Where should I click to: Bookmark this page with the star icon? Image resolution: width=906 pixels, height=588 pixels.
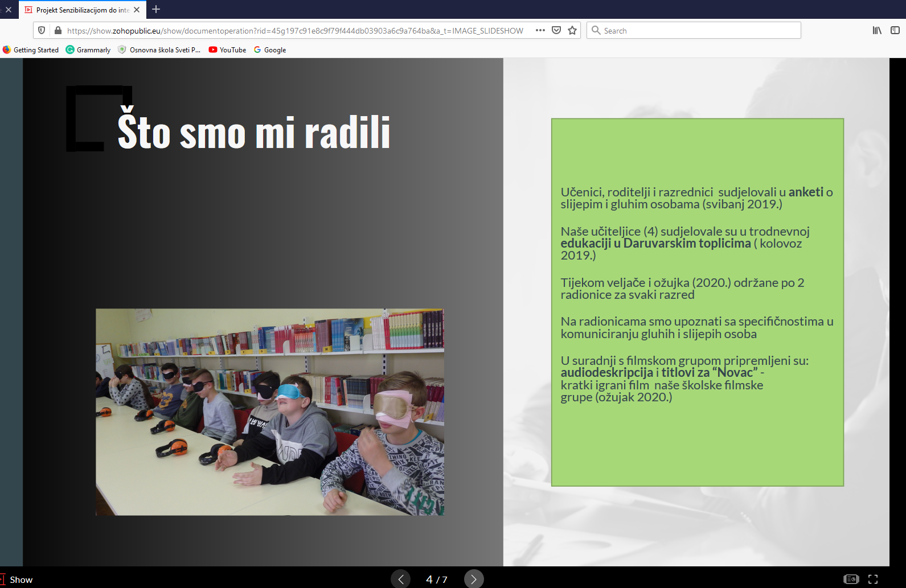coord(572,31)
